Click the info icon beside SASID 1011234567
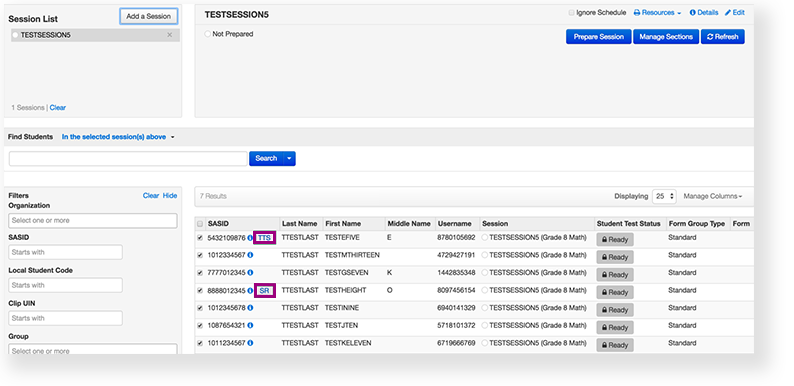Screen dimensions: 794x386 click(250, 343)
